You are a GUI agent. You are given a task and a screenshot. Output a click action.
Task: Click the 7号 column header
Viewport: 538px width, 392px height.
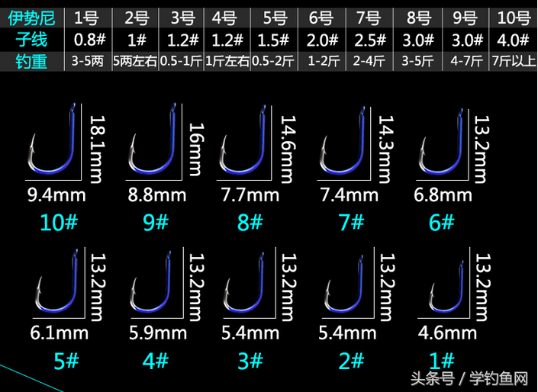[x=369, y=18]
